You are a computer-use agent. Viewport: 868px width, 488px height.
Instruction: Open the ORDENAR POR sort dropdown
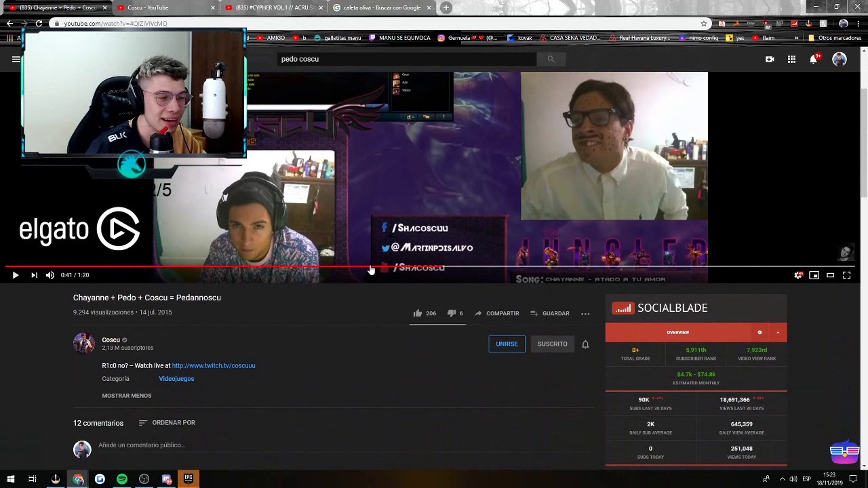[167, 423]
